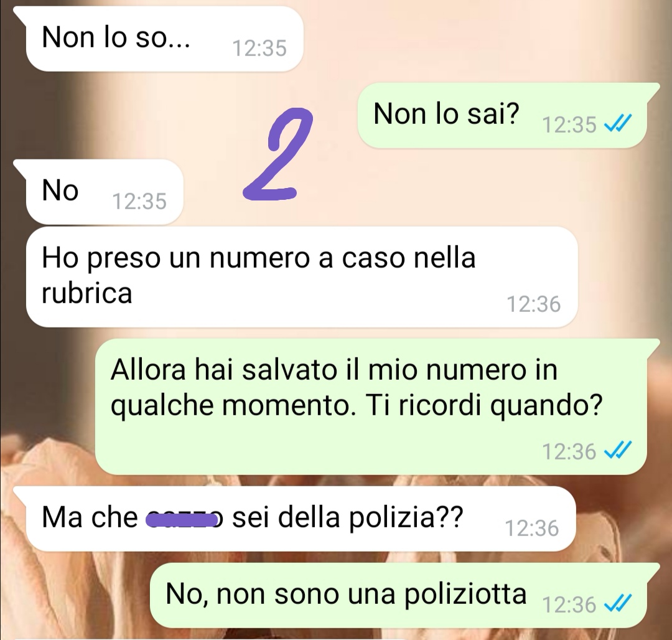Click the word 'poliziotta' in last message
Viewport: 672px width, 640px height.
(465, 595)
